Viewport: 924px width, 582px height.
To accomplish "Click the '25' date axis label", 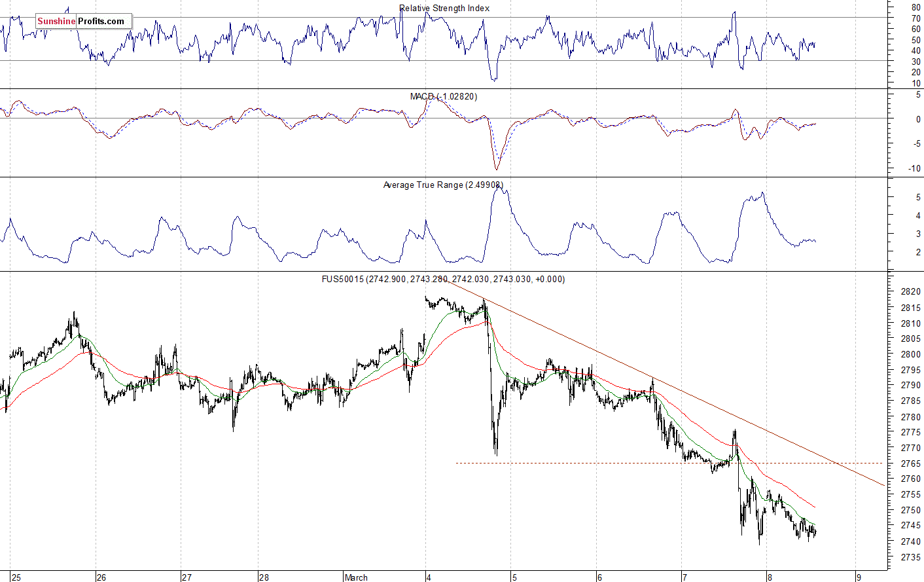I will [x=16, y=577].
